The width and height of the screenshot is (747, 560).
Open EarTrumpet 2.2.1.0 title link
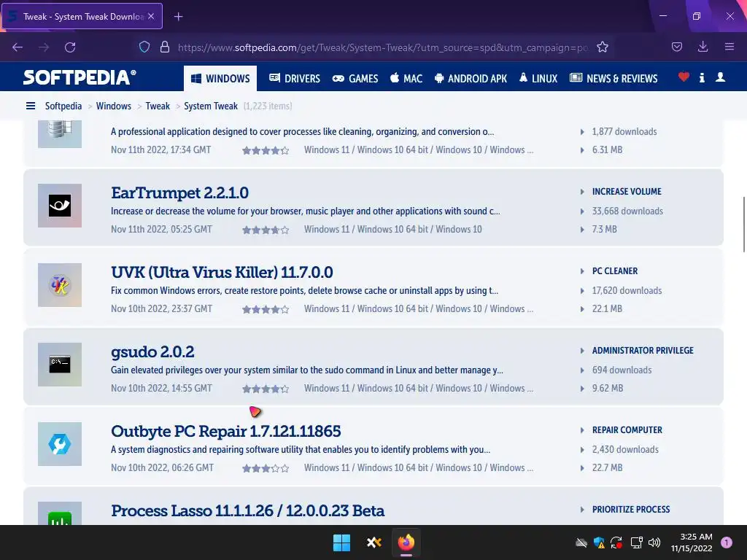(179, 192)
